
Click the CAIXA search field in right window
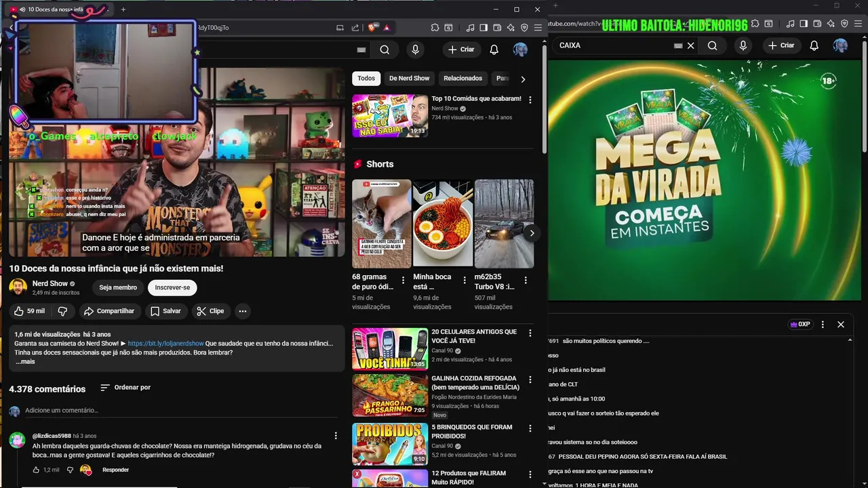pyautogui.click(x=614, y=45)
